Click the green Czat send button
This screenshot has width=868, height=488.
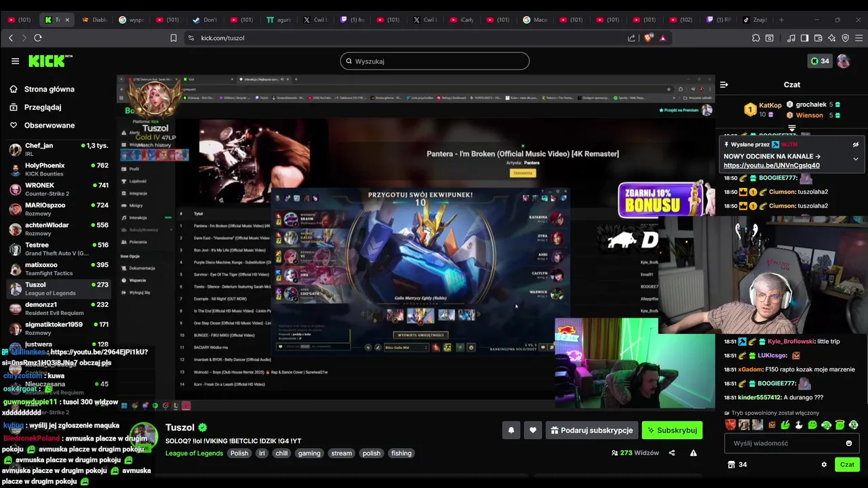click(x=847, y=464)
